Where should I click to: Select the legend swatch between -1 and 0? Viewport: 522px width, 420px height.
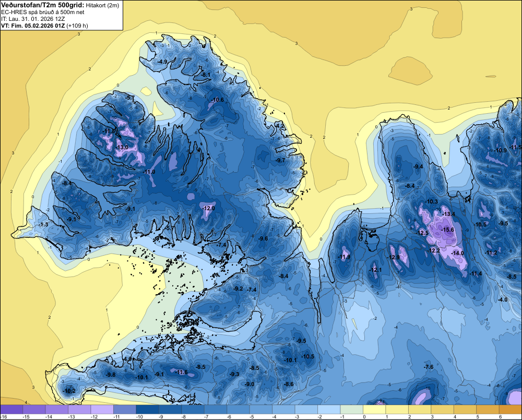351,410
